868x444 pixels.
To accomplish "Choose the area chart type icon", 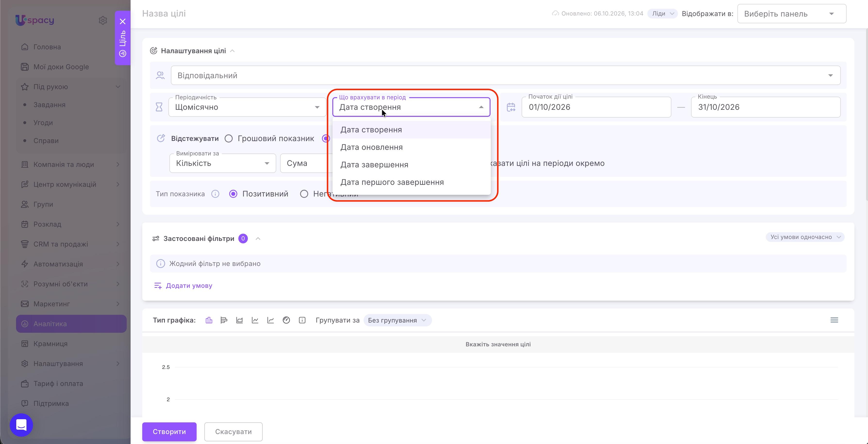I will pyautogui.click(x=240, y=320).
